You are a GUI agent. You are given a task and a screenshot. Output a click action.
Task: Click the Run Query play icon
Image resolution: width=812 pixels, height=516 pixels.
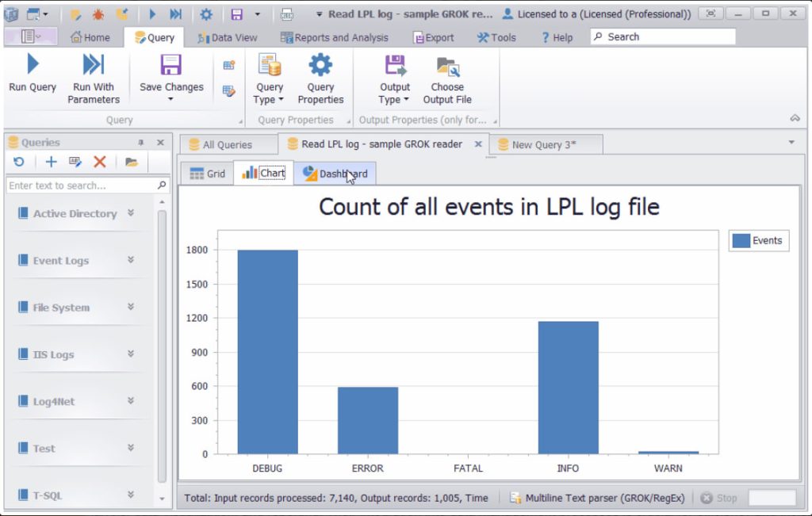33,65
